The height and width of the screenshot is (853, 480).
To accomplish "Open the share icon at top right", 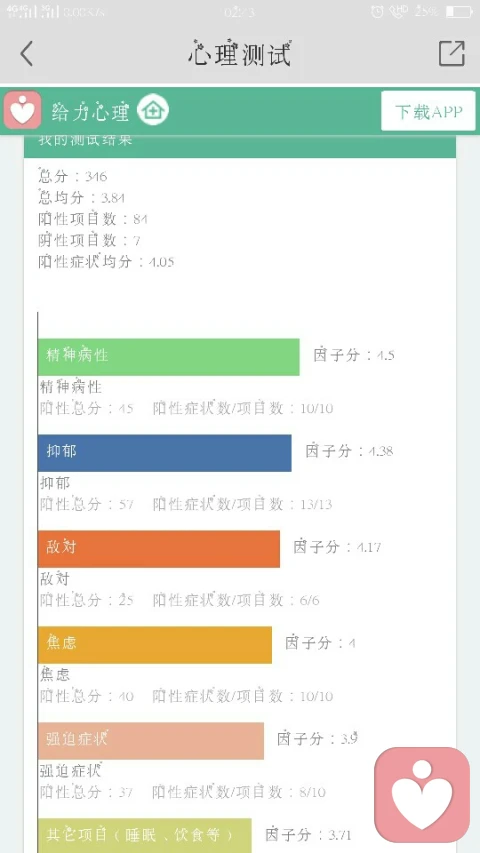I will tap(452, 53).
